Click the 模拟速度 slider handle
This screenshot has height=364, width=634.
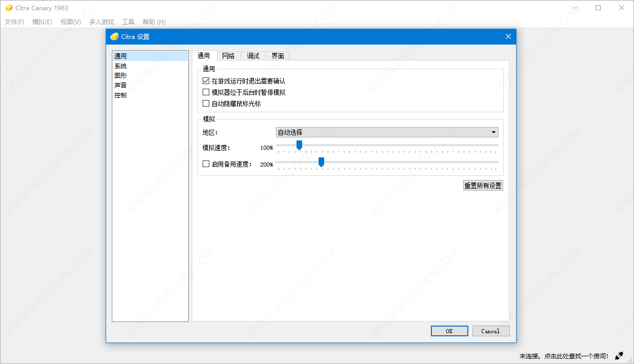[299, 146]
